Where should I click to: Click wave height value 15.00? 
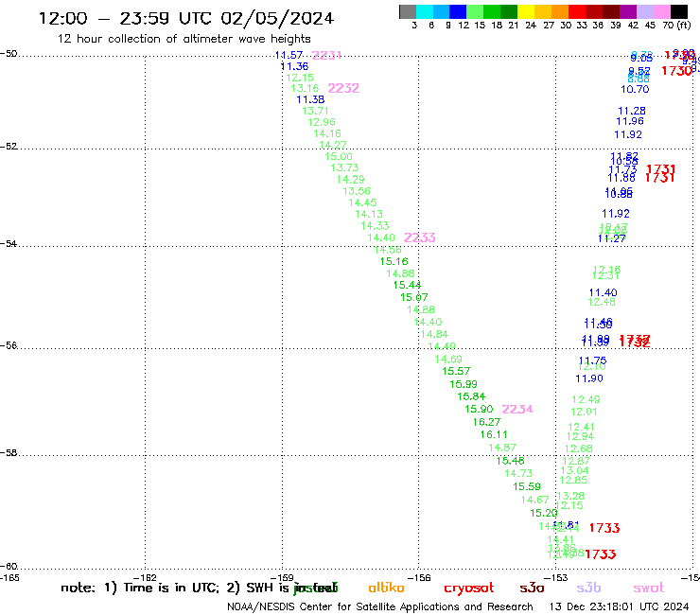click(339, 156)
